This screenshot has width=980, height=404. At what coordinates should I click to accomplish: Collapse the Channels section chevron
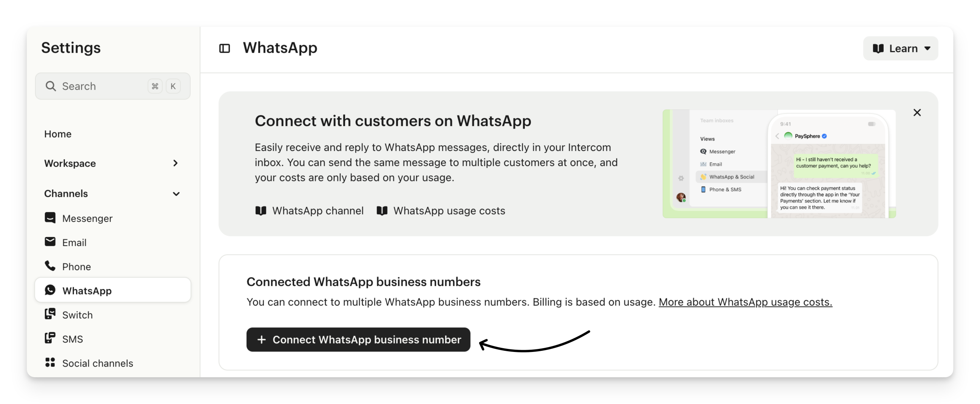pyautogui.click(x=176, y=194)
